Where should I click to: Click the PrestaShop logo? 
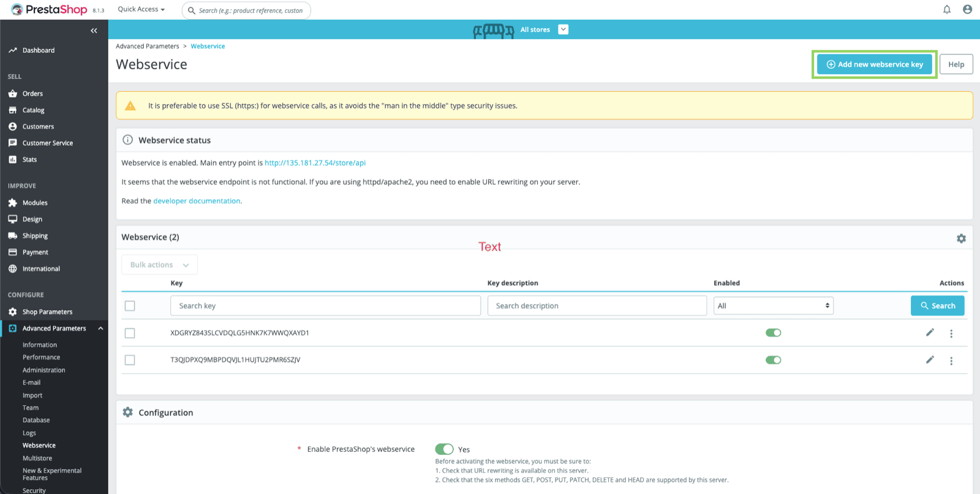pos(49,9)
